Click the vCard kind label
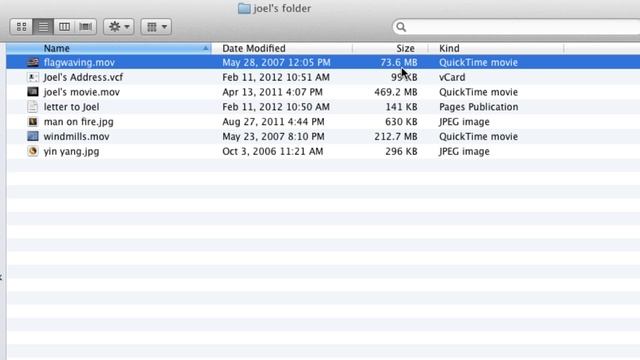Screen dimensions: 640x360 452,77
